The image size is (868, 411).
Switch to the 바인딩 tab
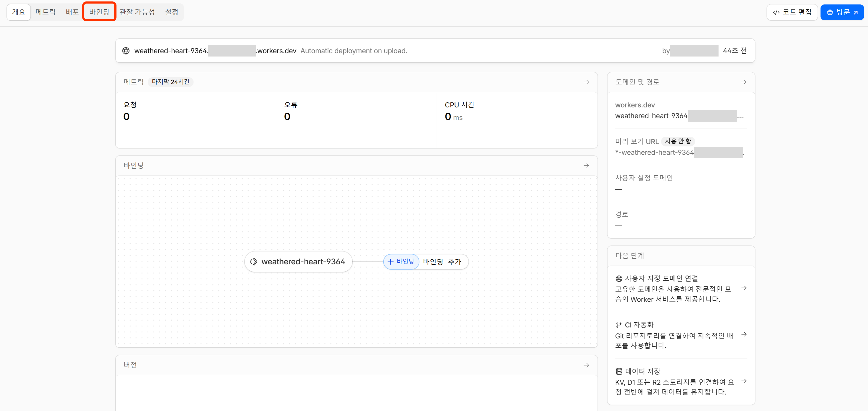(x=99, y=12)
